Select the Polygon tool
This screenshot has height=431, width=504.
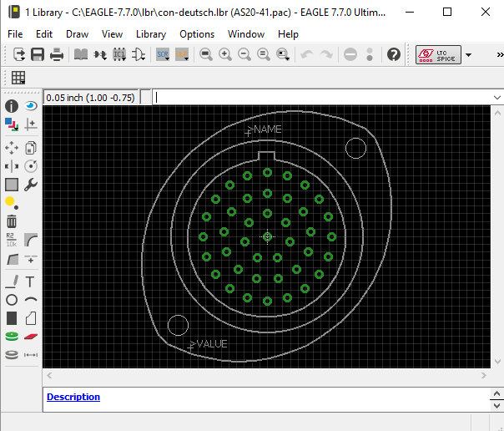pos(31,318)
